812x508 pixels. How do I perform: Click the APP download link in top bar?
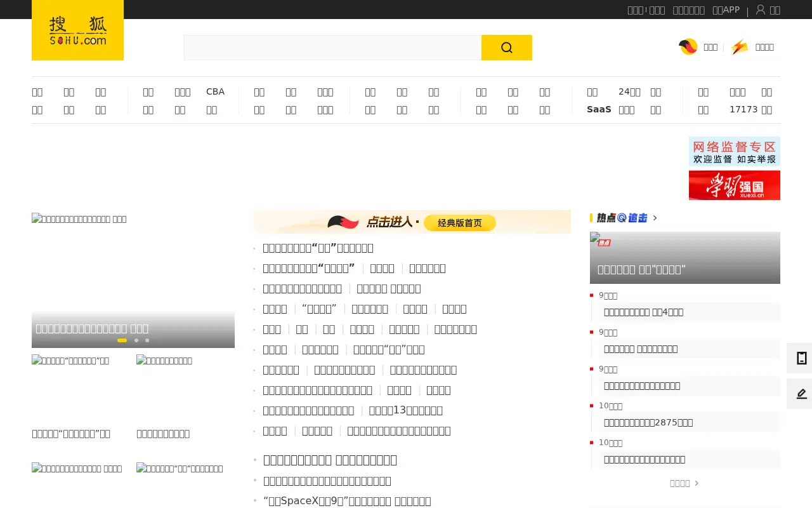[726, 10]
